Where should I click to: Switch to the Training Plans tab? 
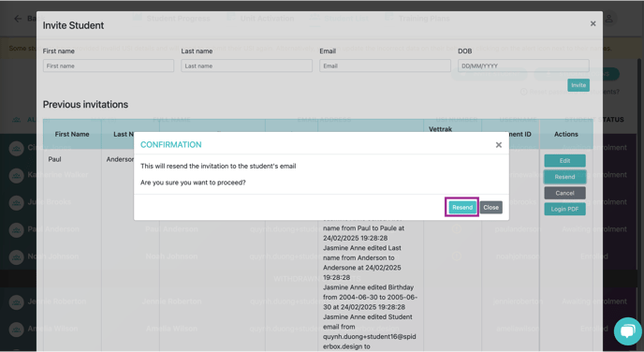pyautogui.click(x=417, y=19)
